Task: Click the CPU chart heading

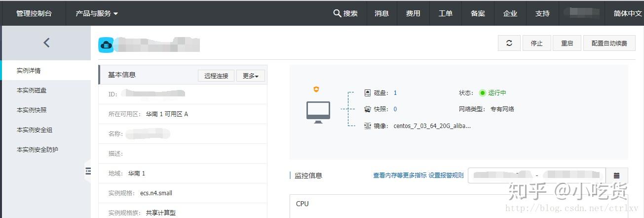Action: point(303,204)
